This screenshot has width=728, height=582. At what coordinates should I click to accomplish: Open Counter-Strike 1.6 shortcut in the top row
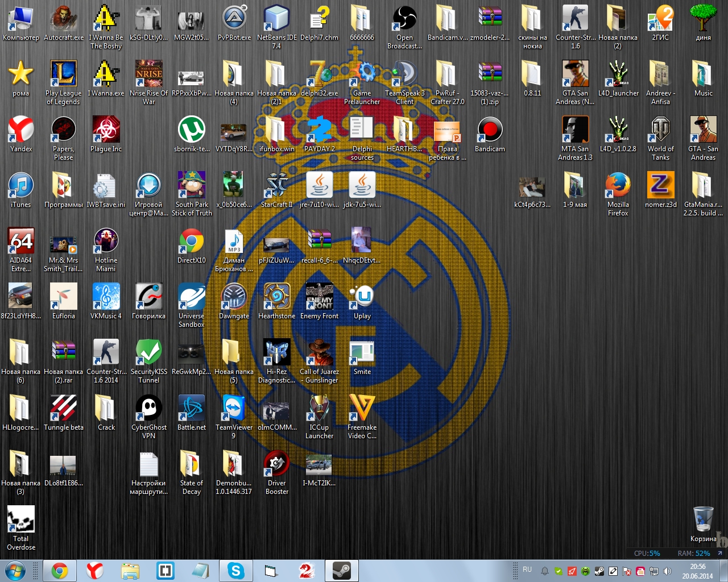pyautogui.click(x=576, y=27)
